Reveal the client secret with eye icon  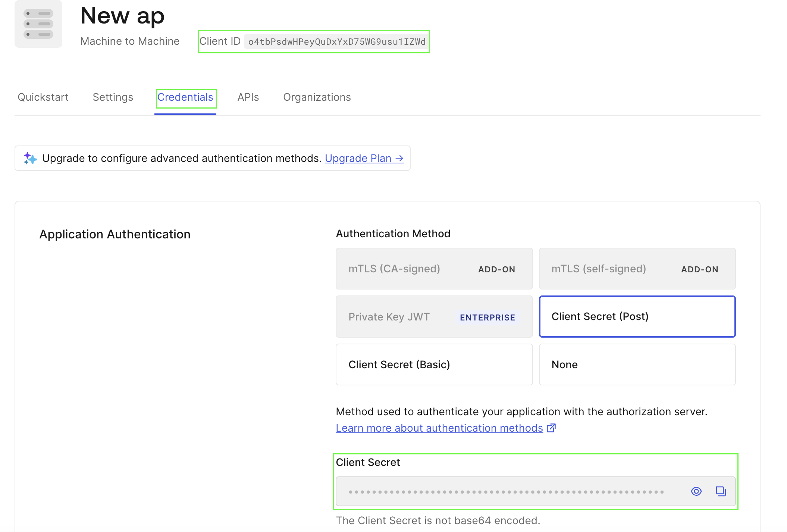tap(696, 491)
